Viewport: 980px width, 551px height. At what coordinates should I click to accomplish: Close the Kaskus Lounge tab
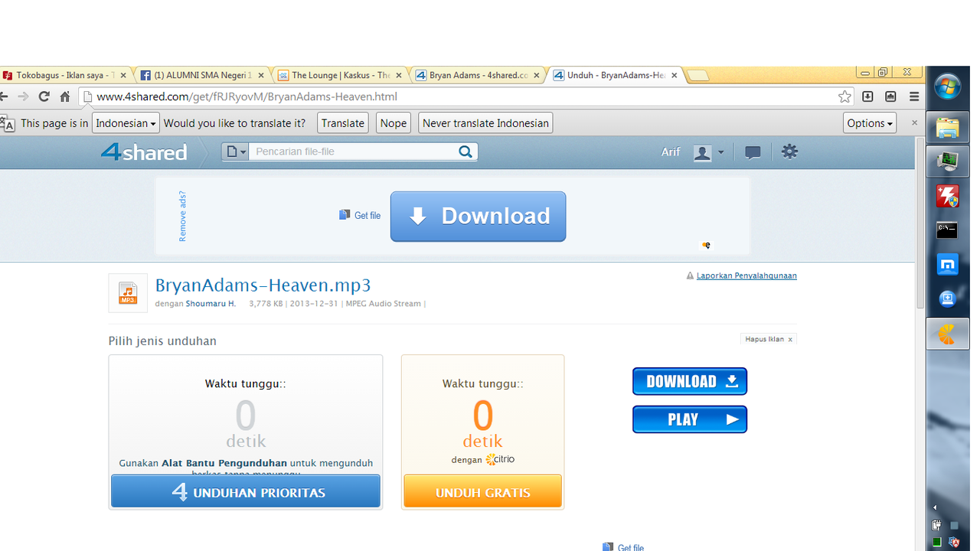point(399,75)
